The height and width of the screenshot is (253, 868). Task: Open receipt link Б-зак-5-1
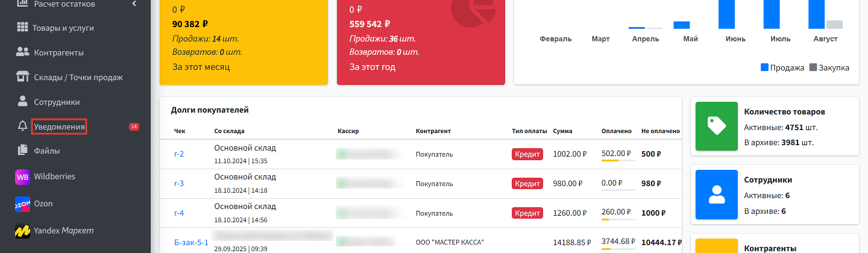coord(191,242)
